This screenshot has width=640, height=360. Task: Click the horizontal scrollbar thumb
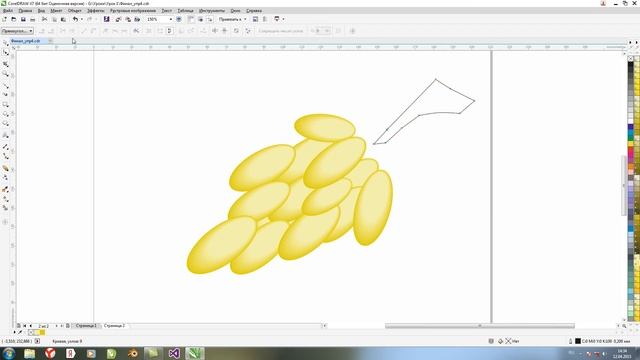coord(480,326)
